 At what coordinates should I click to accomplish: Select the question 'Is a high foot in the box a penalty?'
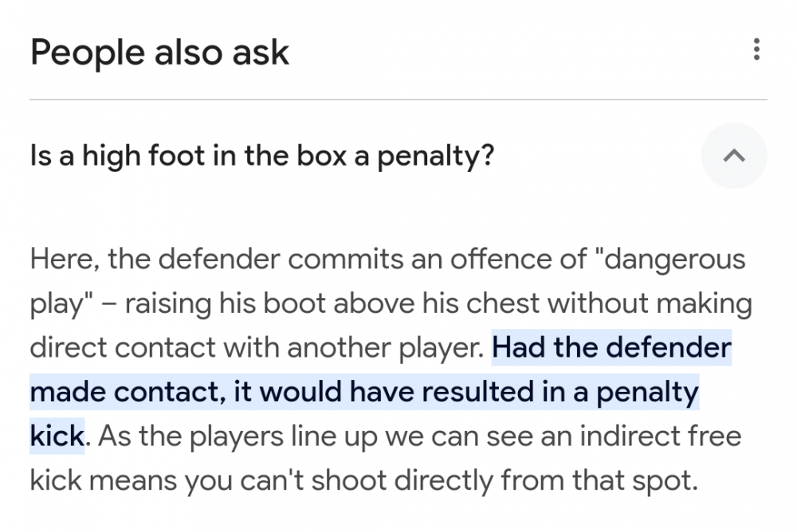pyautogui.click(x=261, y=156)
